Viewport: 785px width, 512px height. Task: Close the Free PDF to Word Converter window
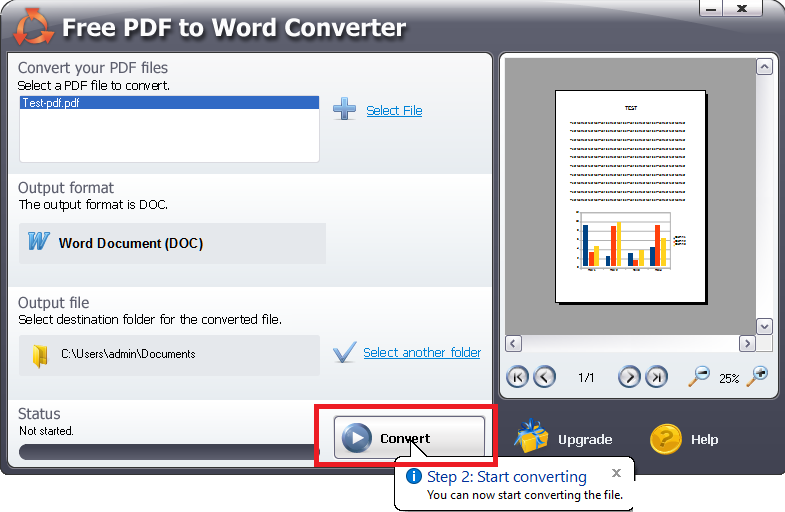[x=742, y=9]
